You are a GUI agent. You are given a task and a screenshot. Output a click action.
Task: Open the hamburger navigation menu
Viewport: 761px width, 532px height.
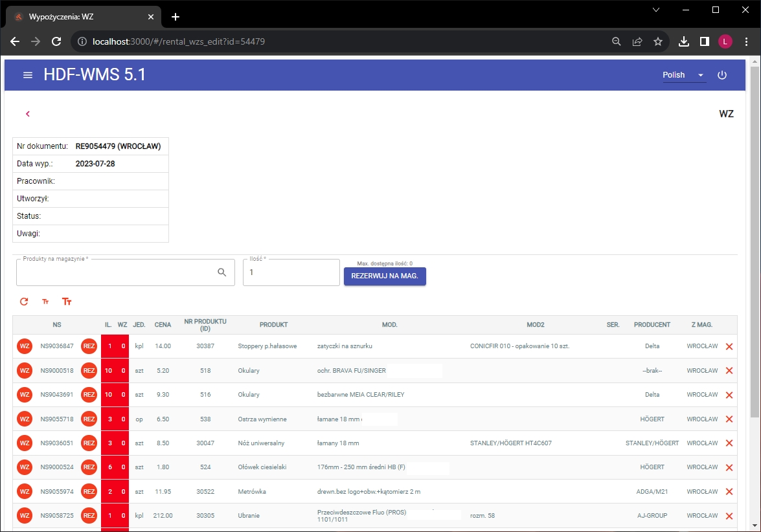[x=28, y=75]
